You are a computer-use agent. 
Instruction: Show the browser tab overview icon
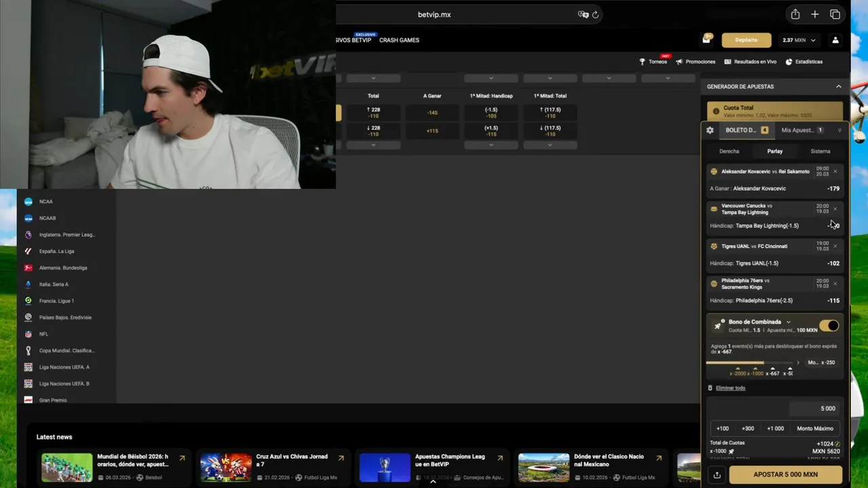835,14
